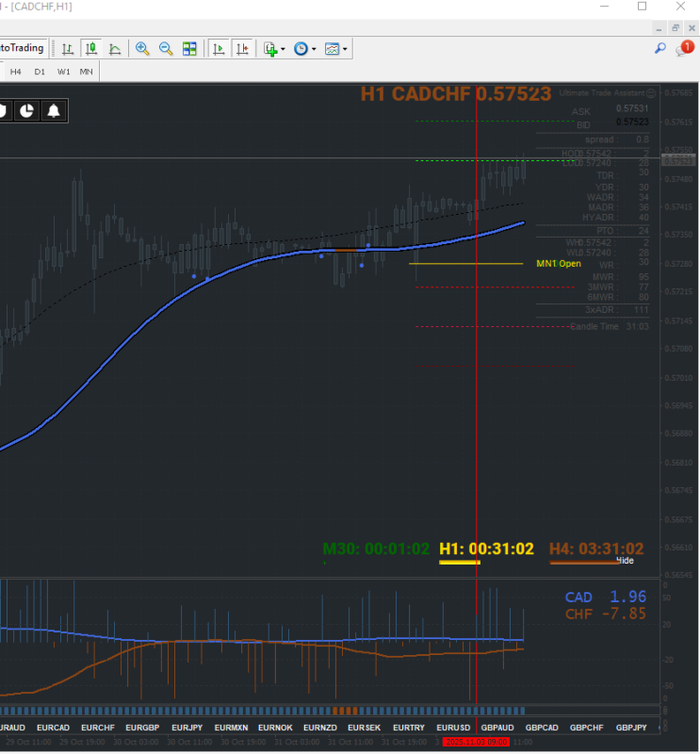Click the H1 CADCHF 0.57523 title
700x754 pixels.
coord(456,93)
